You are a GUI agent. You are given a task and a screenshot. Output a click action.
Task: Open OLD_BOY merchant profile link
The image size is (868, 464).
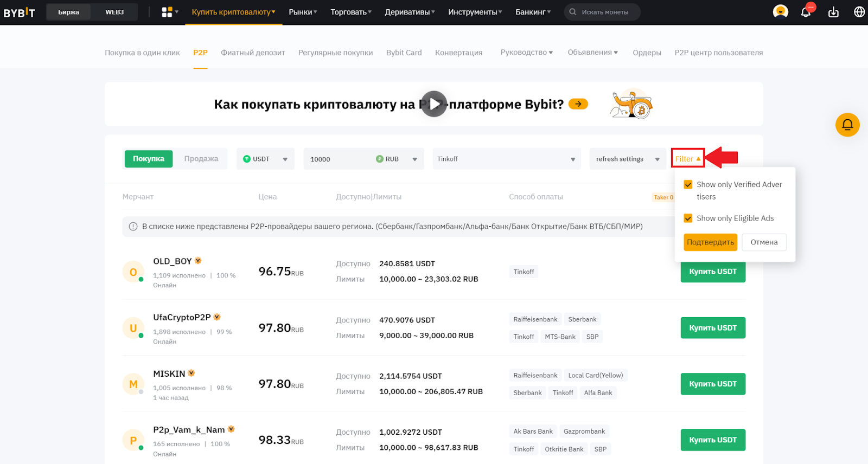click(173, 261)
